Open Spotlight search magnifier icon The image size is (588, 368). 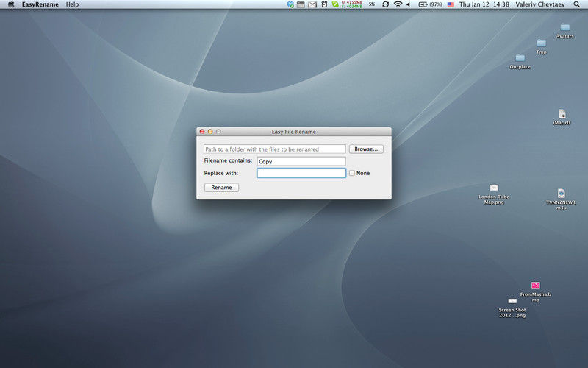(576, 4)
